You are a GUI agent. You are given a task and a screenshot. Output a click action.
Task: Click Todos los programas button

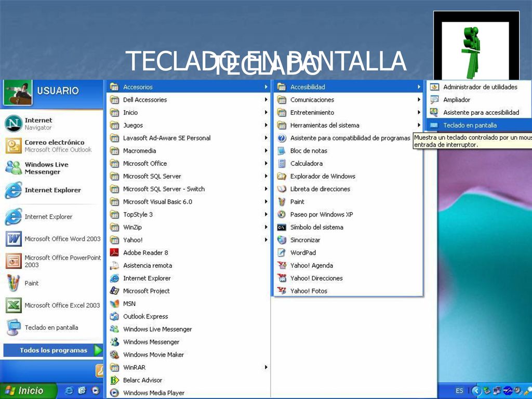pyautogui.click(x=53, y=350)
